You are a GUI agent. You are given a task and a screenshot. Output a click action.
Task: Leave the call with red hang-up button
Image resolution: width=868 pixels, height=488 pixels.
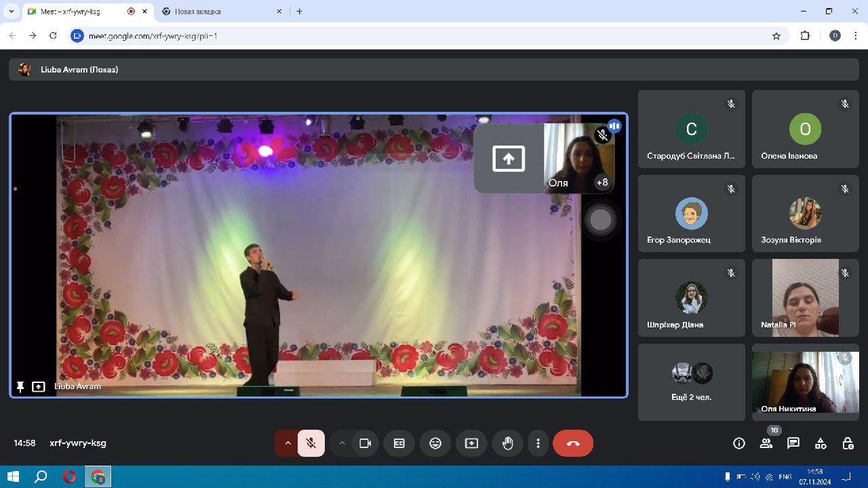pos(573,443)
